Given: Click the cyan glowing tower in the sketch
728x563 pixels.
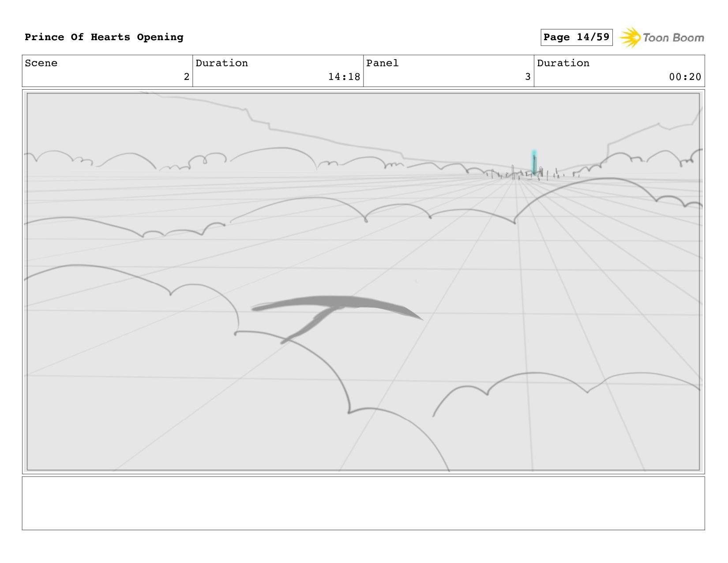Looking at the screenshot, I should click(x=534, y=163).
